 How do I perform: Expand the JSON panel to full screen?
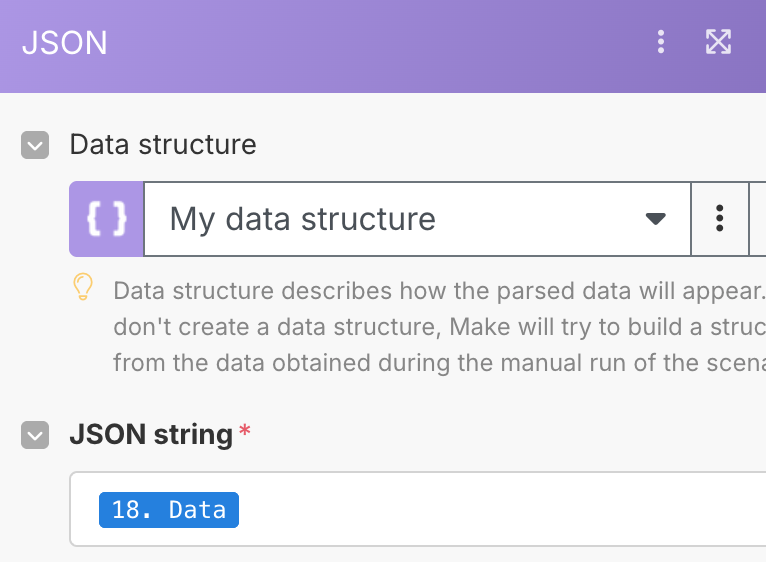tap(718, 42)
